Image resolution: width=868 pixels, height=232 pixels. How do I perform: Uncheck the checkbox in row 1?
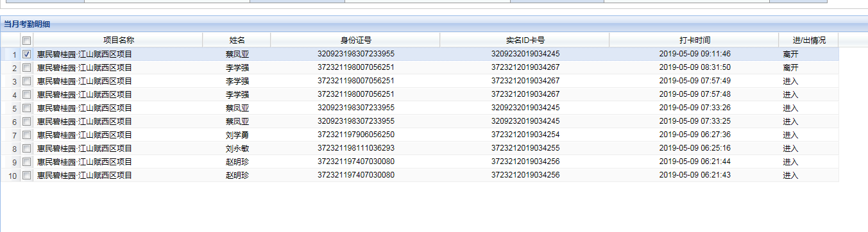pyautogui.click(x=26, y=54)
